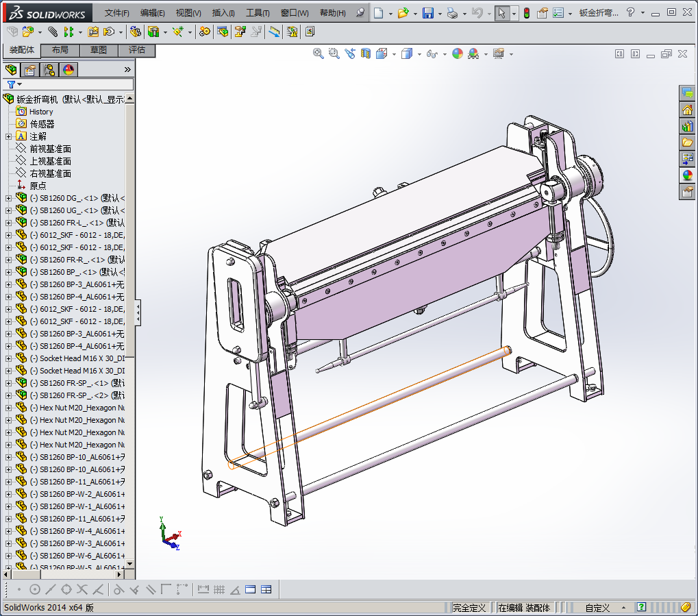Collapse the feature tree panel with the side handle
Screen dimensions: 698x616
(x=138, y=313)
